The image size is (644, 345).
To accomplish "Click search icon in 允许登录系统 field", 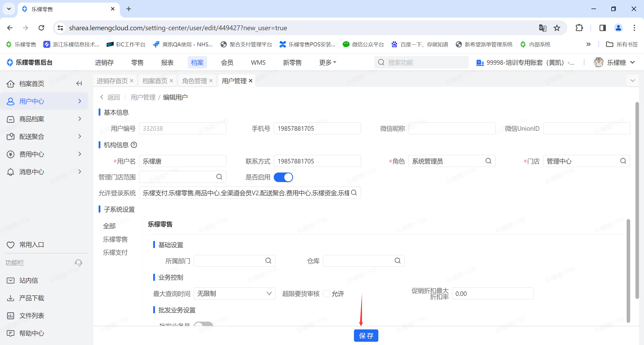I will 354,193.
